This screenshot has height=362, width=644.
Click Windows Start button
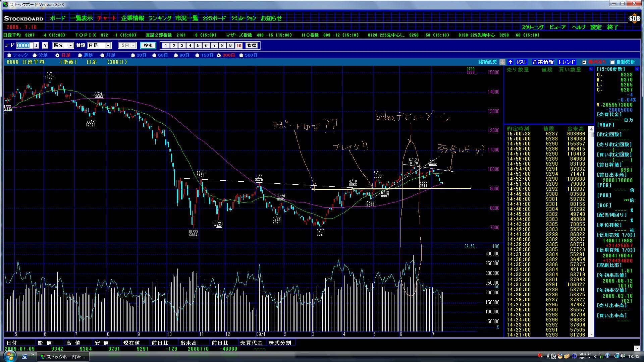coord(9,356)
